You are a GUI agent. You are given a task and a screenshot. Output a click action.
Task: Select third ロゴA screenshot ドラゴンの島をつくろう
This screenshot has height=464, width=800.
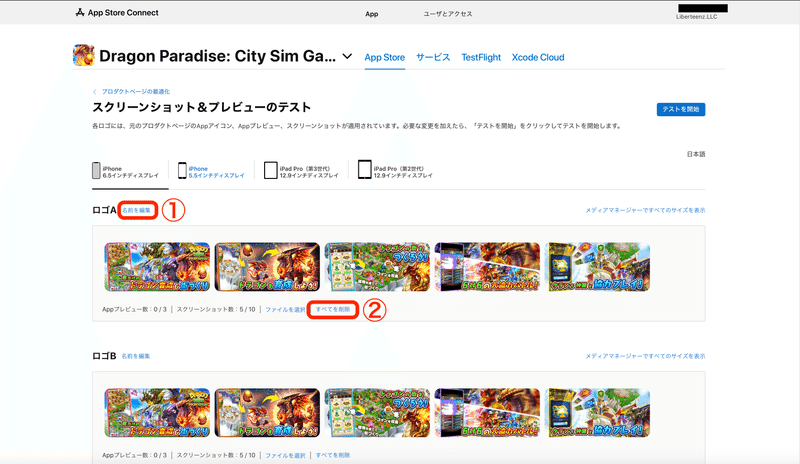378,267
